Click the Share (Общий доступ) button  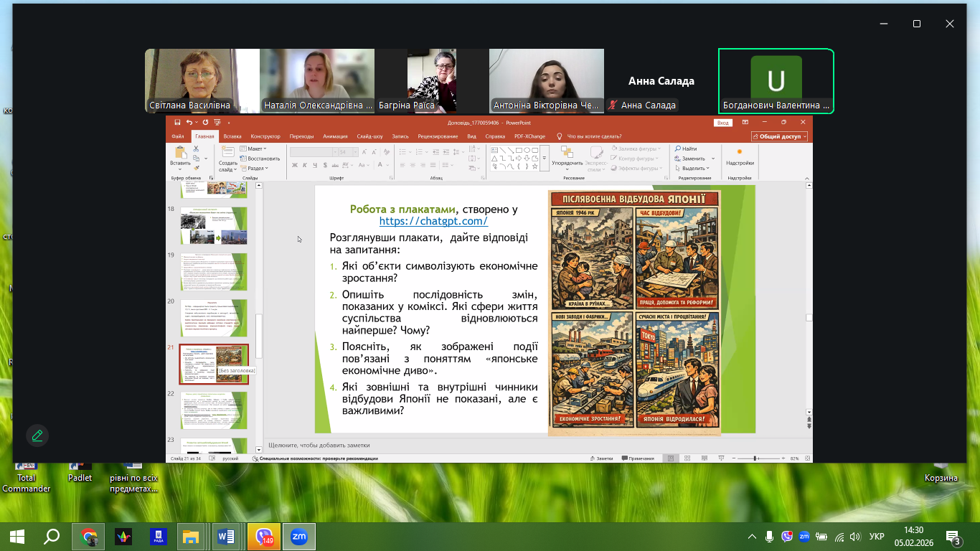tap(780, 136)
